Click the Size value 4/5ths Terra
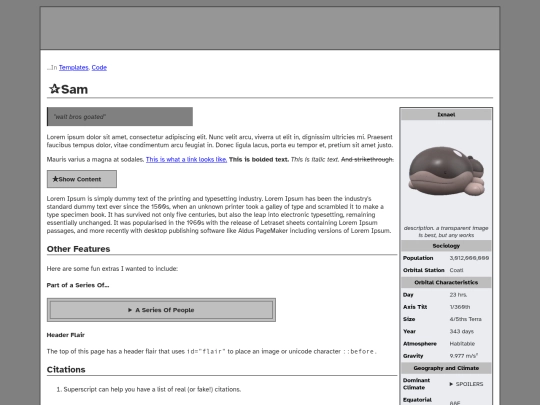This screenshot has width=540, height=405. coord(465,319)
